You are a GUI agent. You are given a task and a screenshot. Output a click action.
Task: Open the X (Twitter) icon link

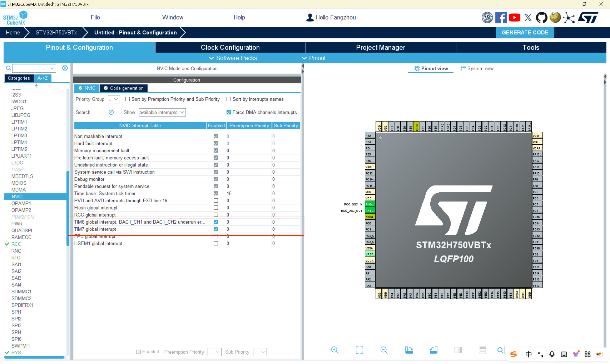528,17
